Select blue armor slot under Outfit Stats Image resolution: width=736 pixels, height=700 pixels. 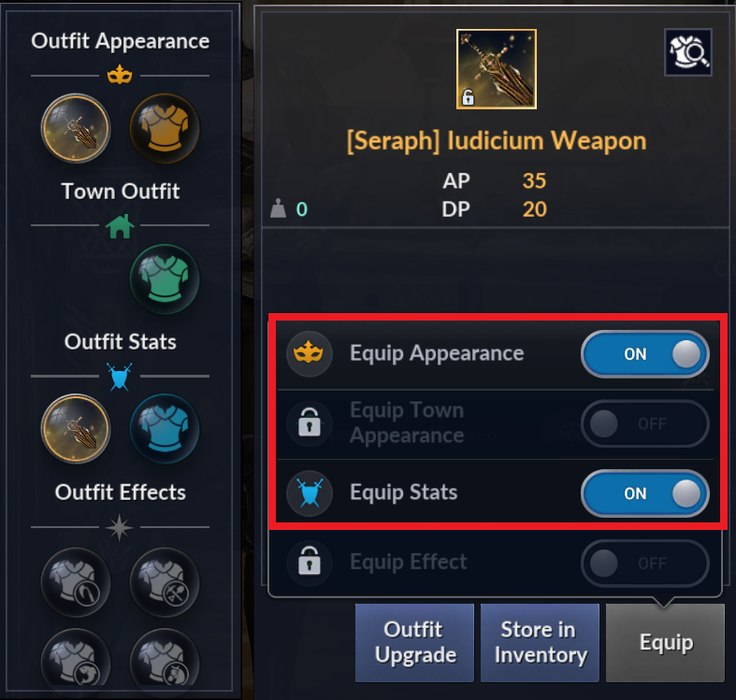point(165,429)
